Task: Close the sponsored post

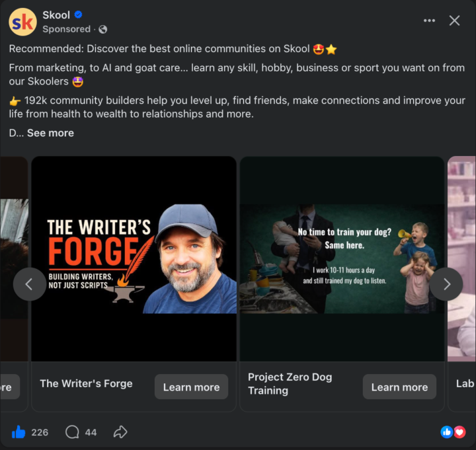Action: pyautogui.click(x=454, y=20)
